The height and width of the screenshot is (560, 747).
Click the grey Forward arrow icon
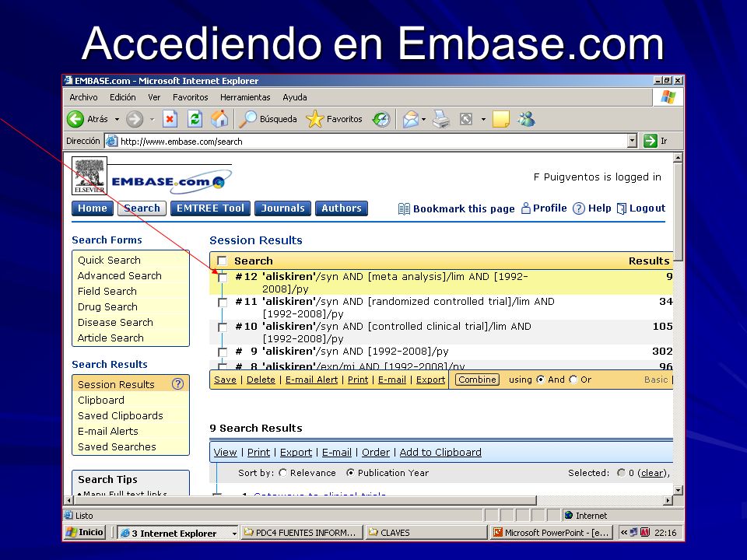pos(135,119)
